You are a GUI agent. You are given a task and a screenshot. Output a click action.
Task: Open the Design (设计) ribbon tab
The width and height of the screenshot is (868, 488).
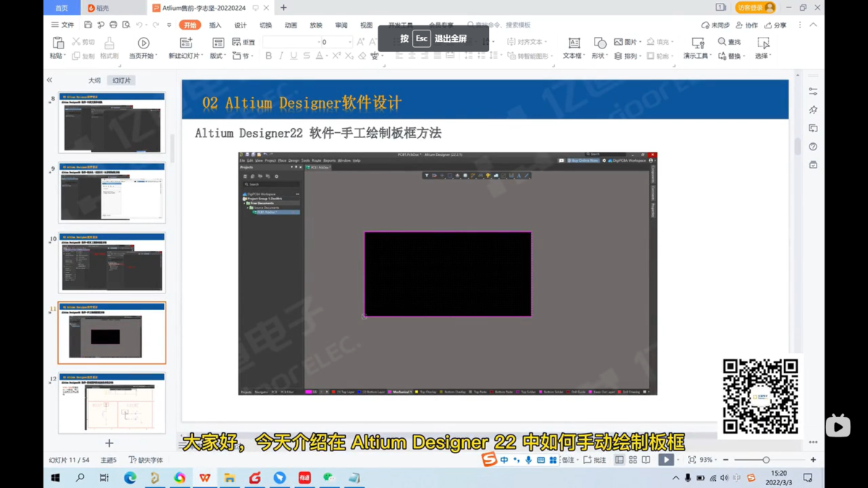(x=240, y=25)
